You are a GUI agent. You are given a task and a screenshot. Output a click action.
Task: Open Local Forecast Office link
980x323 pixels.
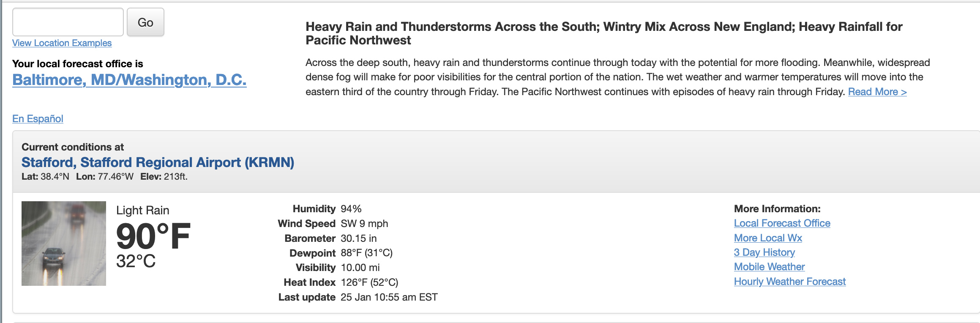click(782, 223)
